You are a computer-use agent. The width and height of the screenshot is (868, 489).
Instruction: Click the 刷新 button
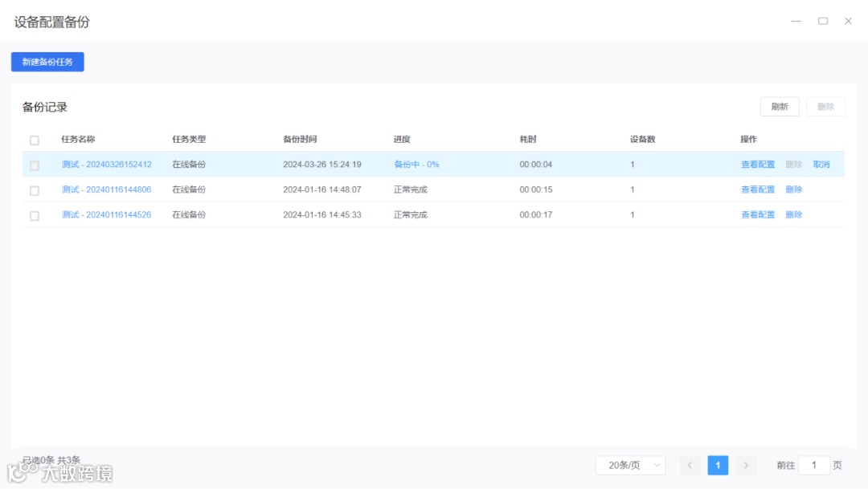780,107
